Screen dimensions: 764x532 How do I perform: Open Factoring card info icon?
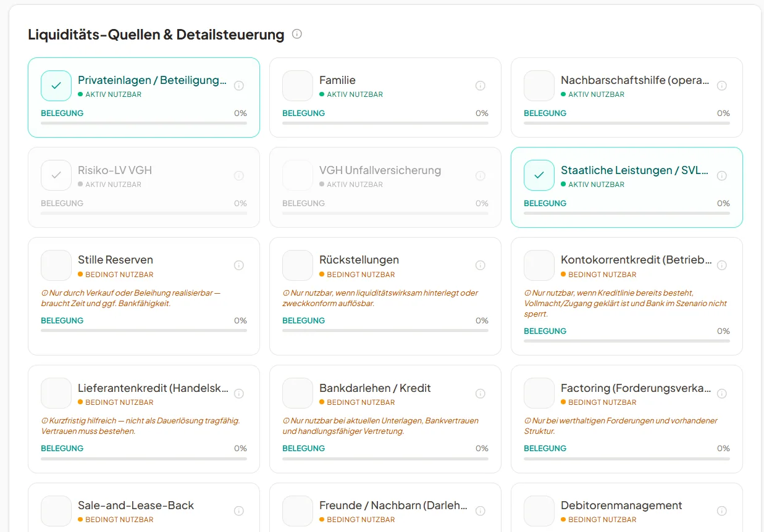click(722, 394)
